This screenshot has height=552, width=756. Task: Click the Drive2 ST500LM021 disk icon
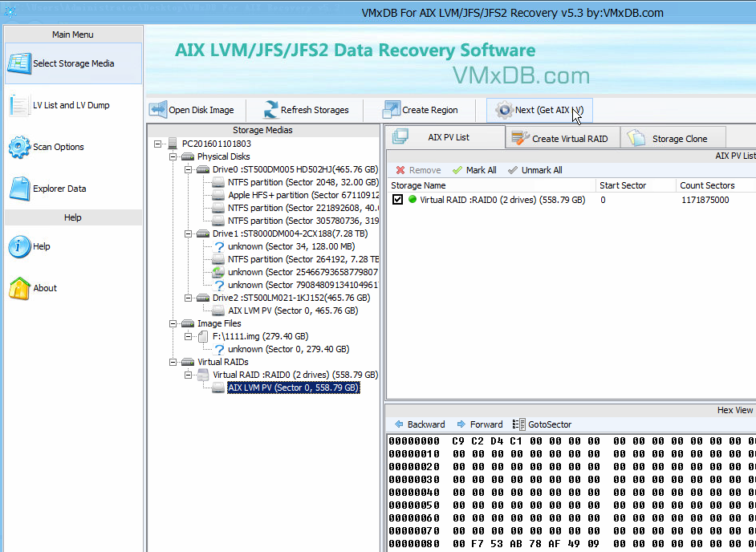click(x=203, y=298)
